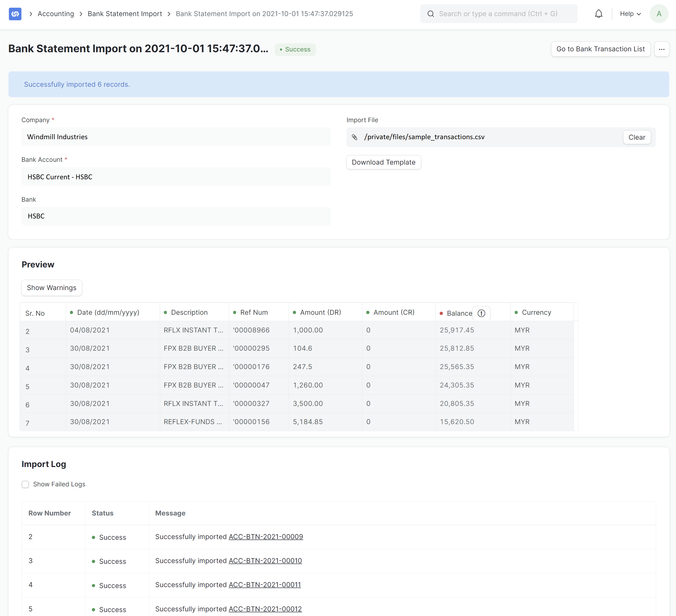Open the notifications bell icon

tap(599, 14)
